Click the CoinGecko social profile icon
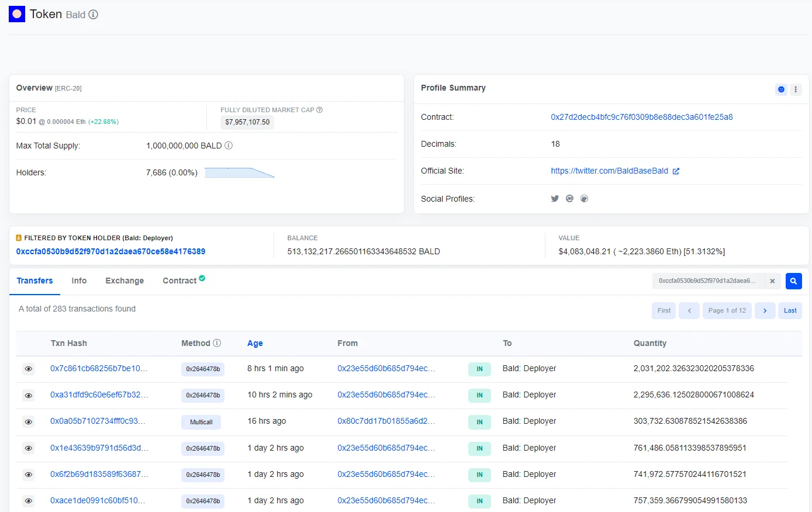Screen dimensions: 812x512 pos(584,199)
